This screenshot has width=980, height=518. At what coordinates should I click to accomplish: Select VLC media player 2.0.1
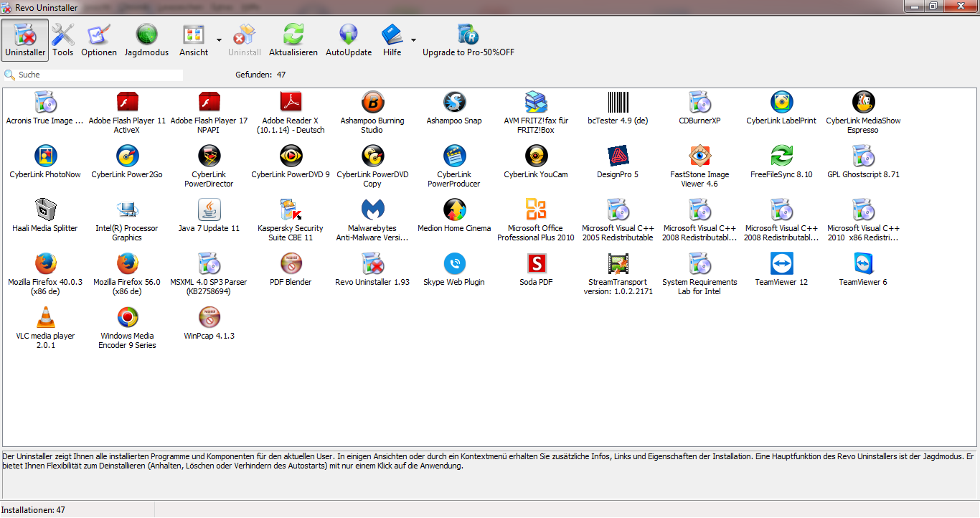click(x=45, y=328)
